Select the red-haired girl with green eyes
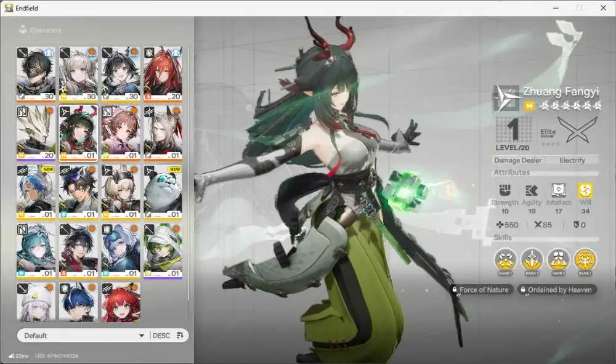 point(121,302)
